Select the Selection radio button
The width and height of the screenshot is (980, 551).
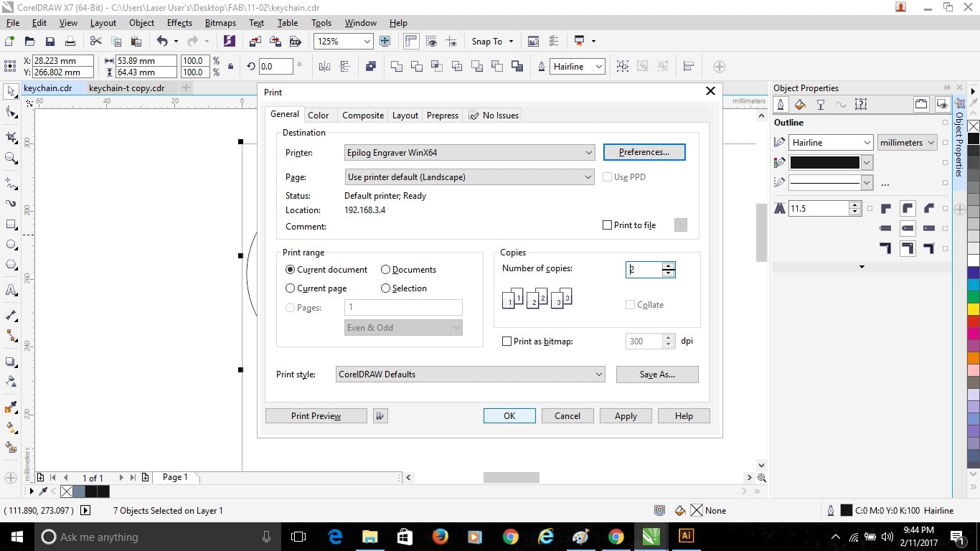coord(404,288)
